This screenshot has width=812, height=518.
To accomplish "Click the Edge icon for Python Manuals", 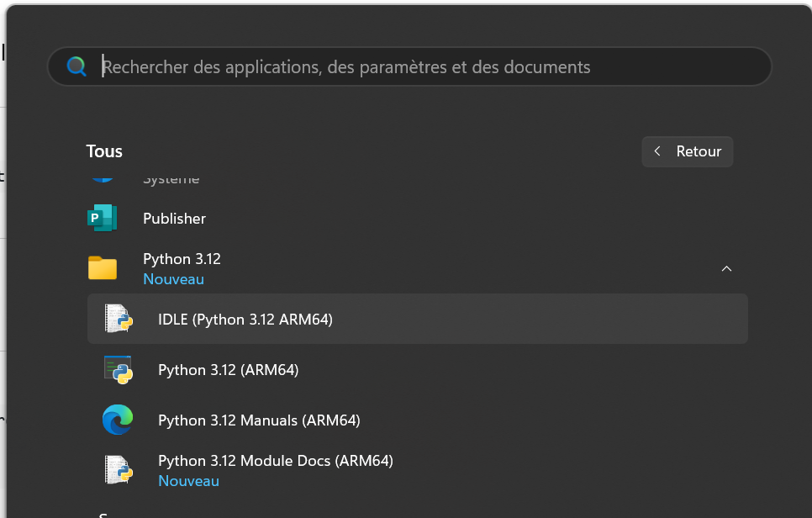I will point(118,420).
